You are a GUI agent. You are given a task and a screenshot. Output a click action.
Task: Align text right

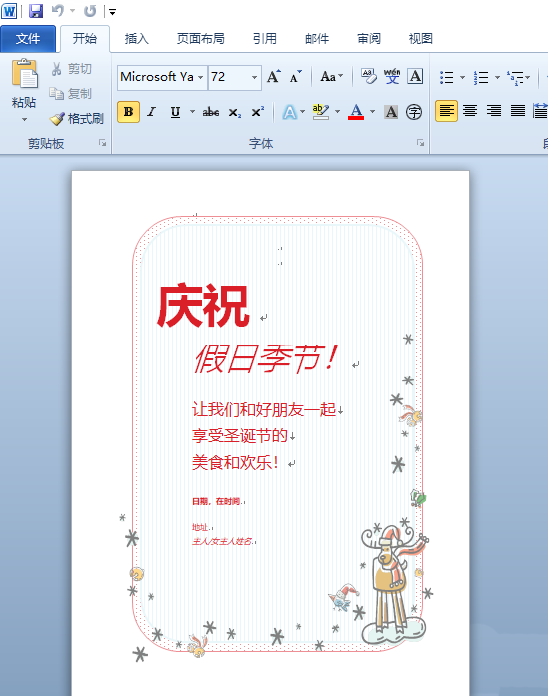(x=494, y=111)
